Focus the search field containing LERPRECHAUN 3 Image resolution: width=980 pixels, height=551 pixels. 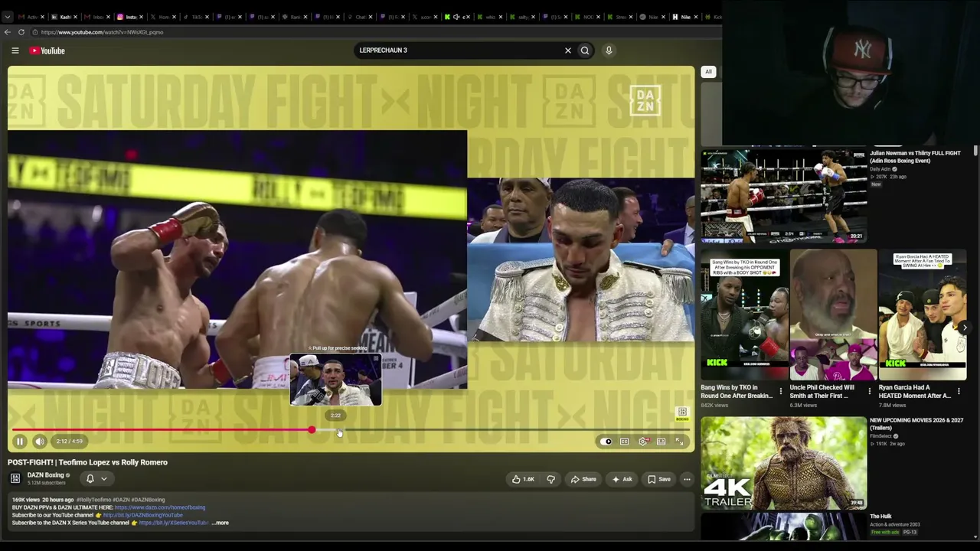[458, 51]
